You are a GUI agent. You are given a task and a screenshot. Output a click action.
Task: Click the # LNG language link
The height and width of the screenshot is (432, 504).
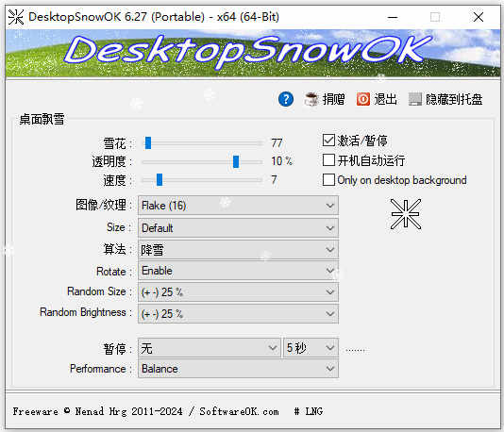tap(309, 411)
